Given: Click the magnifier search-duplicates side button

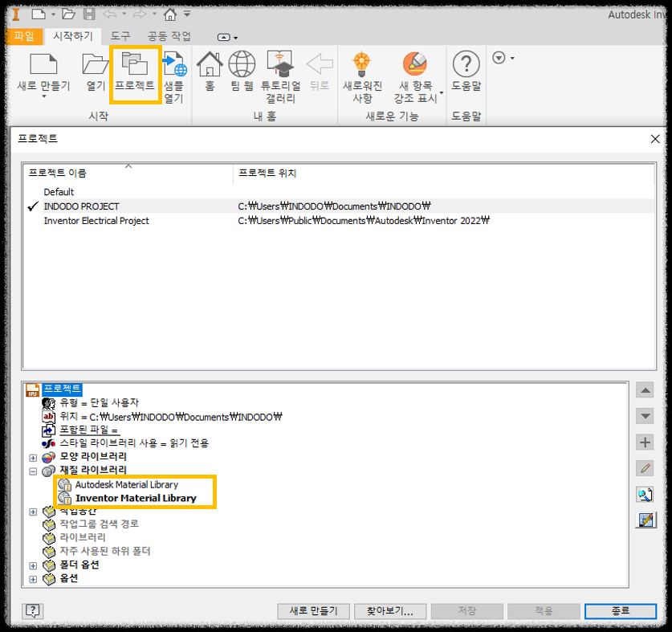Looking at the screenshot, I should click(645, 495).
